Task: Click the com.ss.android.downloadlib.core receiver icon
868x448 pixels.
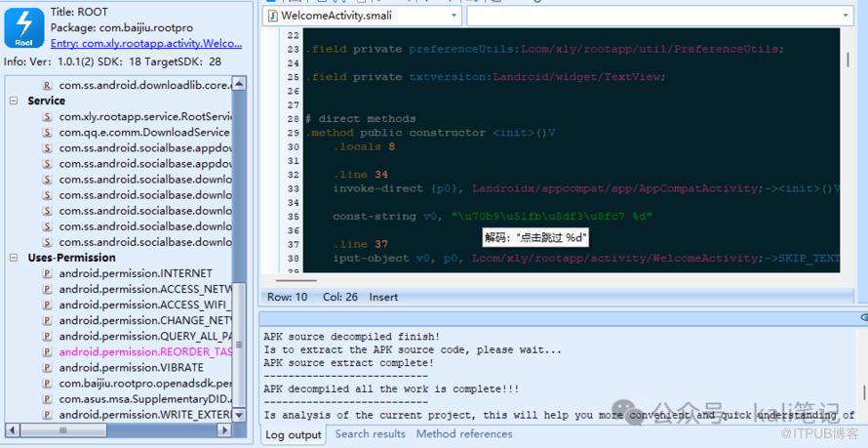Action: pyautogui.click(x=47, y=86)
